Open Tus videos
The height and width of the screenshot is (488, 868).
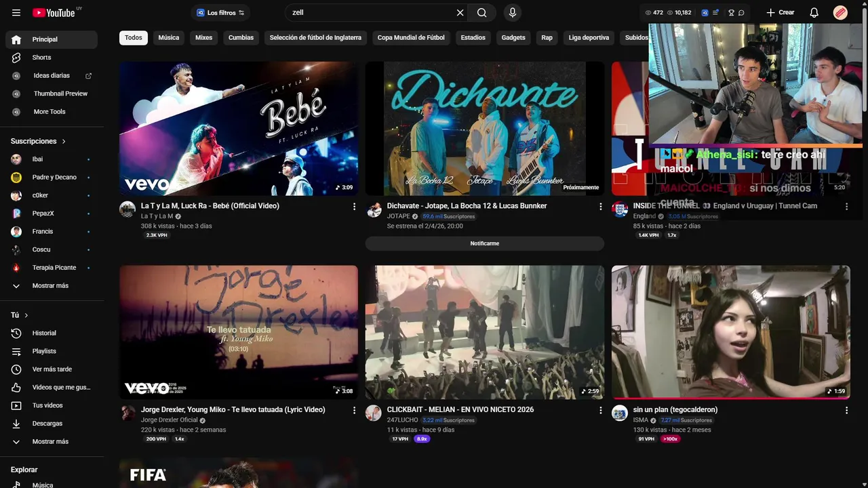pyautogui.click(x=52, y=405)
